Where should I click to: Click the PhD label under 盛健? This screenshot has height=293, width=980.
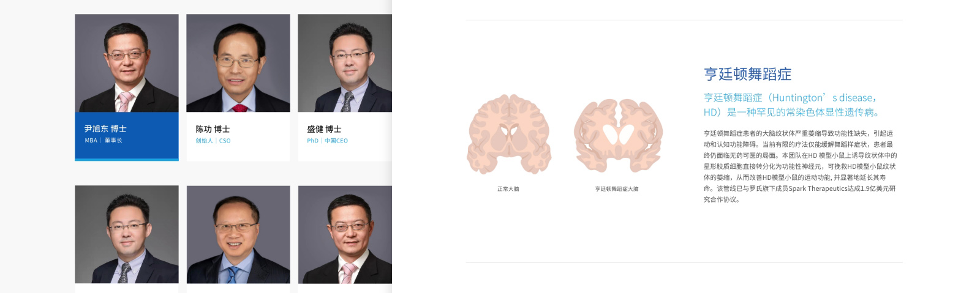point(312,141)
